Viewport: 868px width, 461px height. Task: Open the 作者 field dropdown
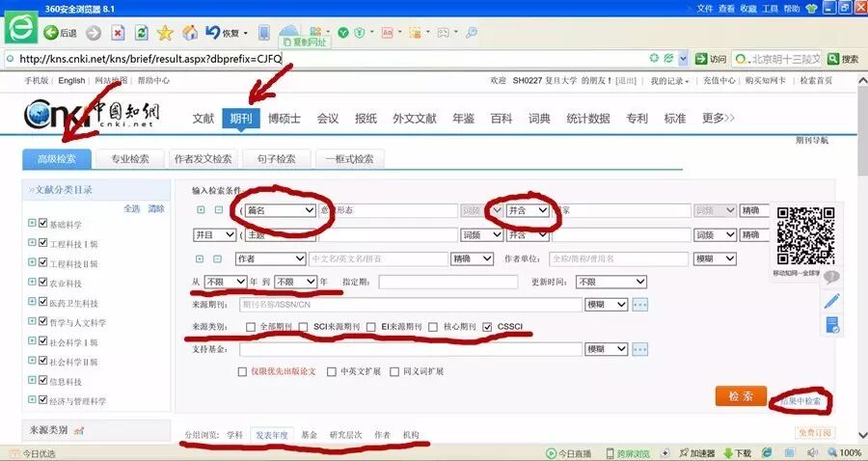(271, 259)
